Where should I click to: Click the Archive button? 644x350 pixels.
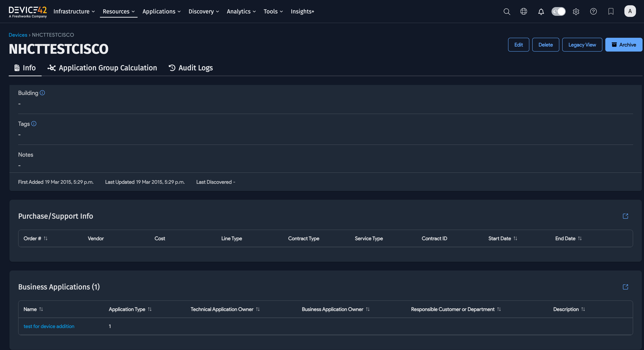(x=623, y=45)
